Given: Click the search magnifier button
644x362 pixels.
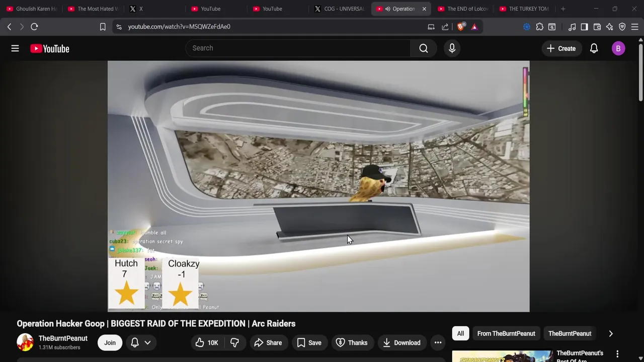Looking at the screenshot, I should [424, 48].
